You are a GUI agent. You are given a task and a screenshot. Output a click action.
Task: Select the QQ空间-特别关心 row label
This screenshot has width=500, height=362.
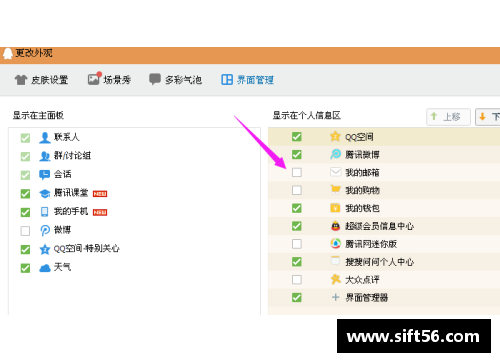87,249
